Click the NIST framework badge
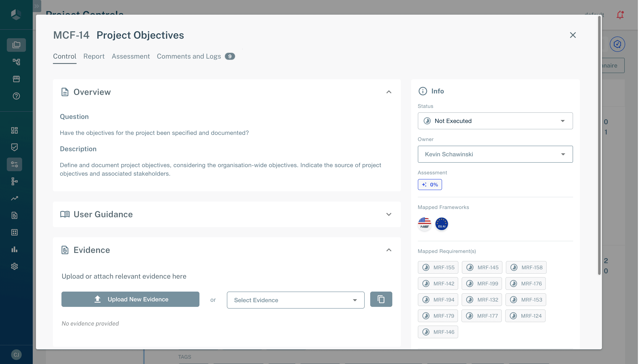 424,224
